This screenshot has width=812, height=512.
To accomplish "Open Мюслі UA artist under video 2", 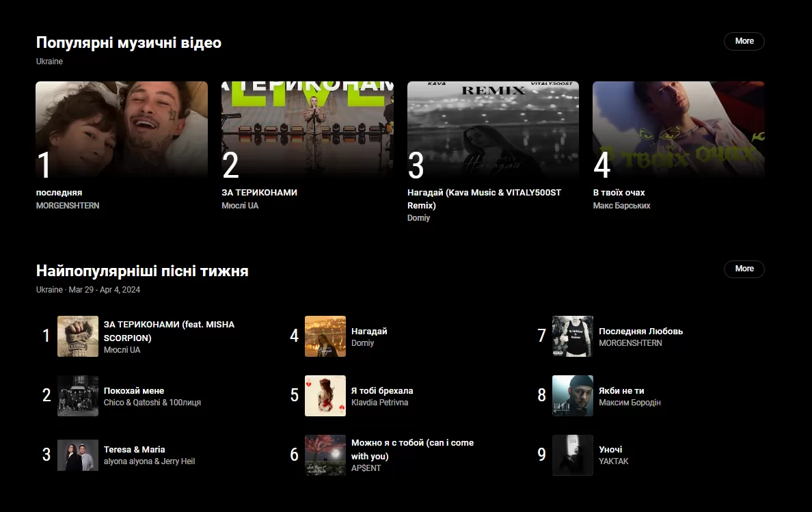I will [x=241, y=206].
